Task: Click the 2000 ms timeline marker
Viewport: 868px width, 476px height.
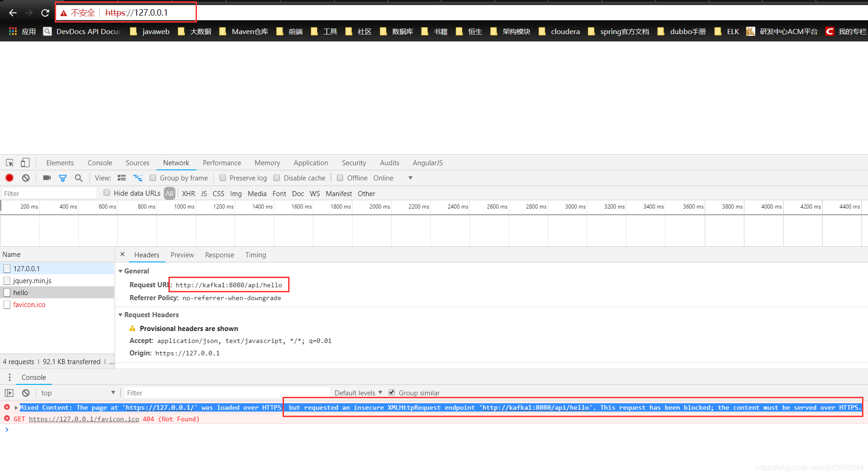Action: click(379, 207)
